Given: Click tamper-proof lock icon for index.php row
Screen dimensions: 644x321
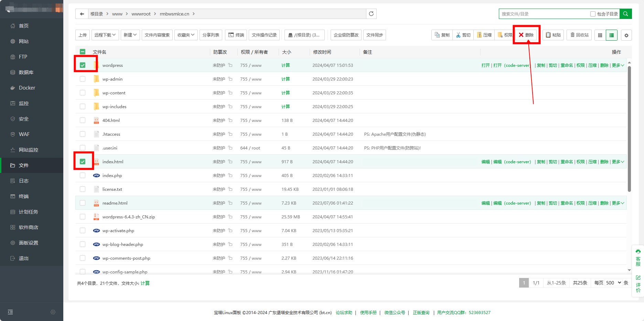Looking at the screenshot, I should pyautogui.click(x=230, y=175).
